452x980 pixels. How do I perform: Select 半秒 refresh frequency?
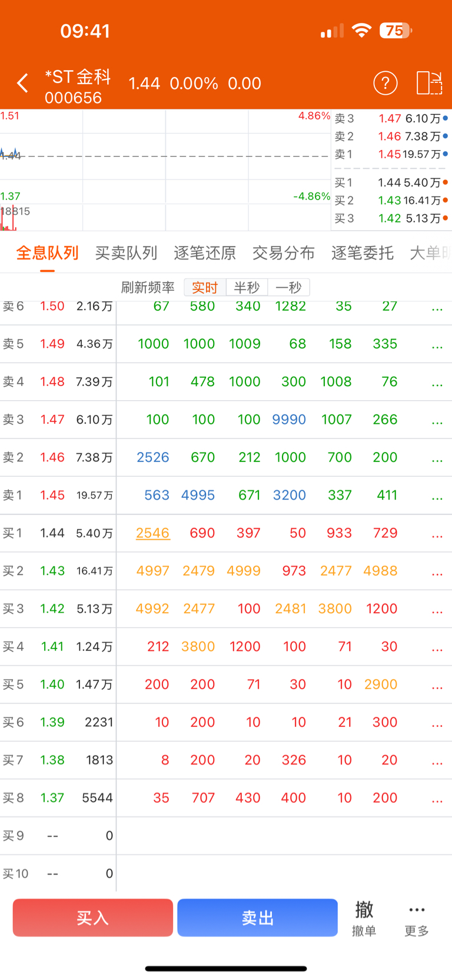(x=247, y=287)
